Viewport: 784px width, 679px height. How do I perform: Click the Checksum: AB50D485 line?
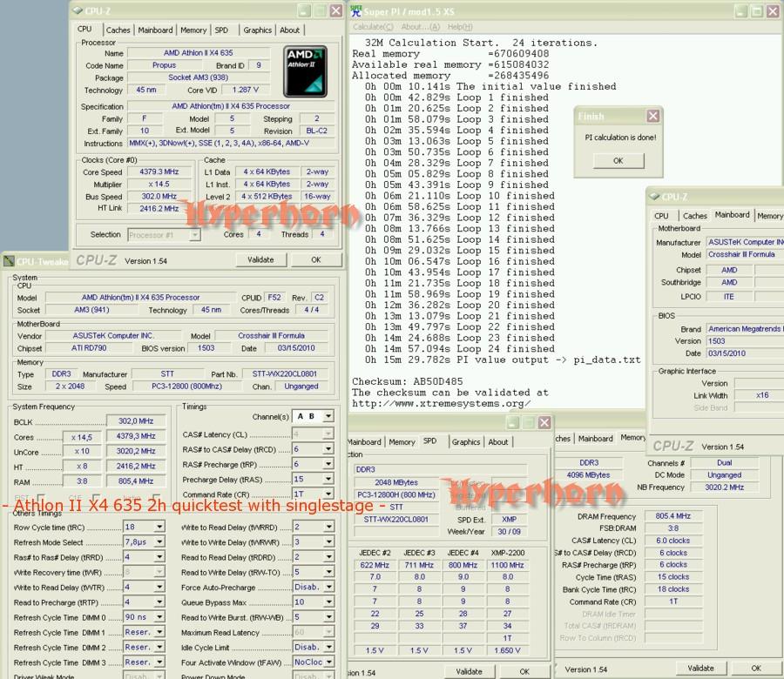pyautogui.click(x=408, y=381)
